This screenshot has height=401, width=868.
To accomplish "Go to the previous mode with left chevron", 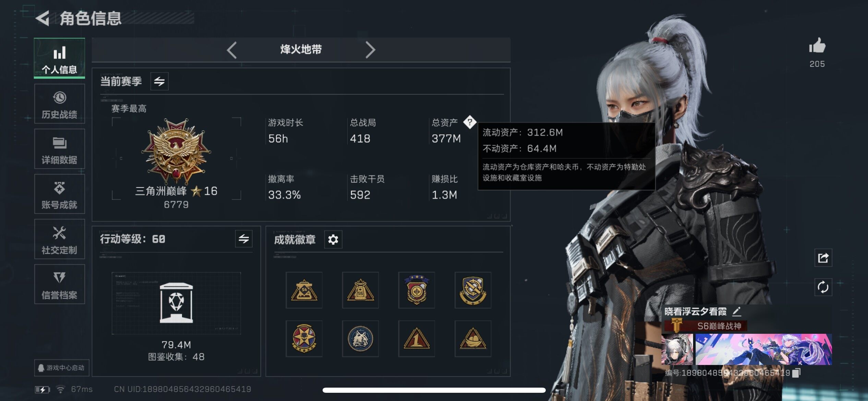I will click(232, 50).
